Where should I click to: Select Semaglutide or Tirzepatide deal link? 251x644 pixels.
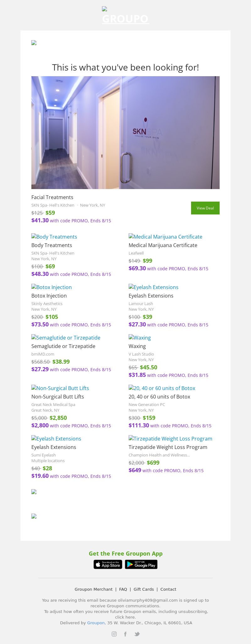pyautogui.click(x=63, y=346)
